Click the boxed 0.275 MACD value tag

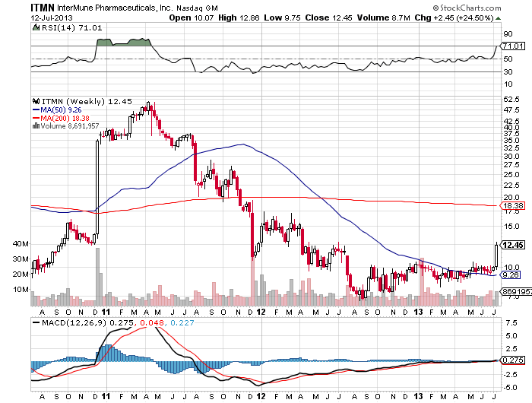pos(513,360)
